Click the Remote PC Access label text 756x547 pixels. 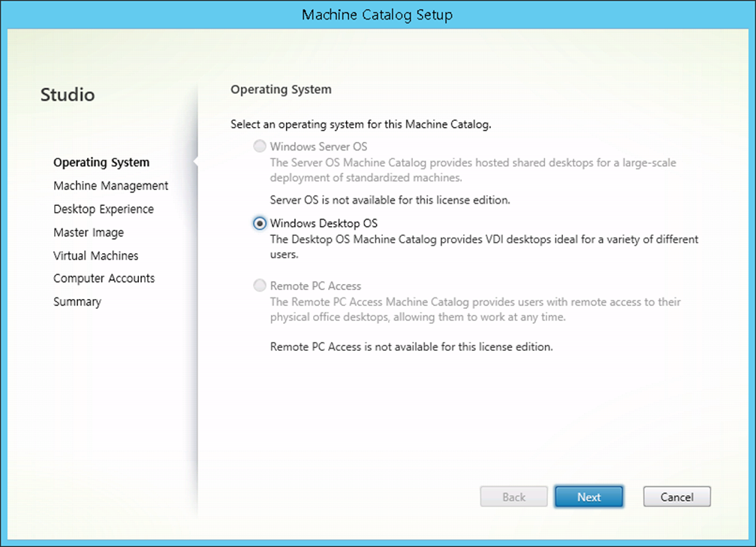315,286
